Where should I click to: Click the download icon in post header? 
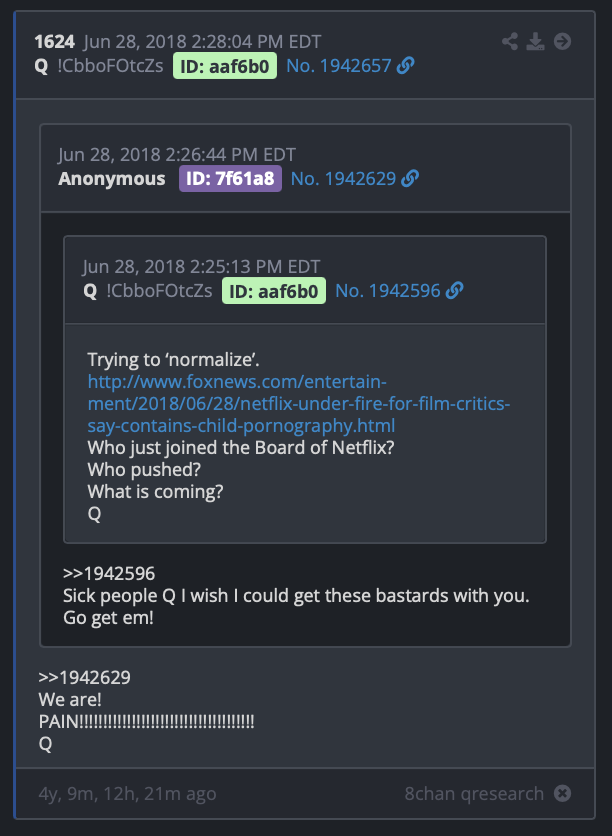(535, 41)
